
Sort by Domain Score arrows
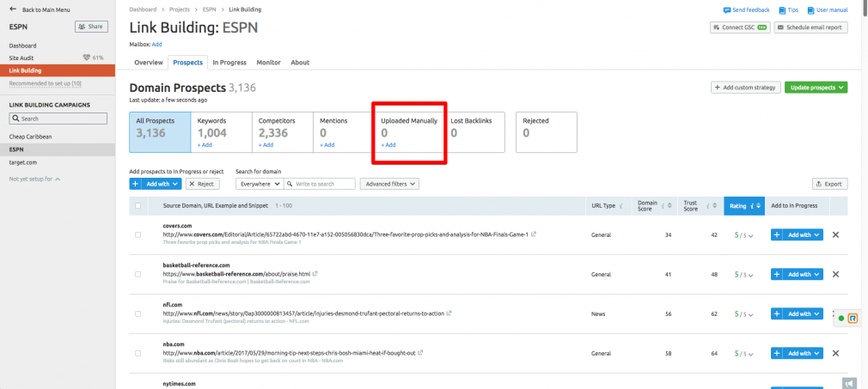pyautogui.click(x=670, y=206)
